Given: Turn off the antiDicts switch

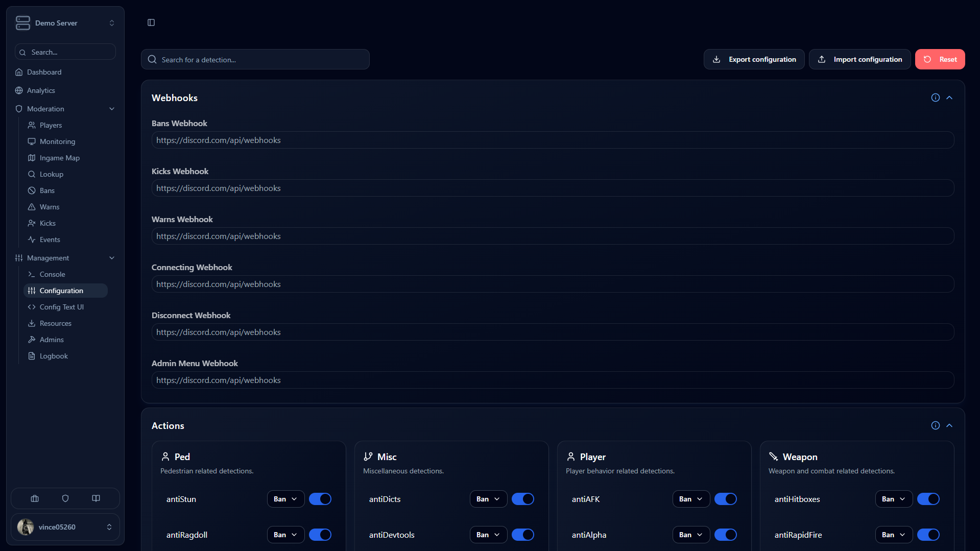Looking at the screenshot, I should pyautogui.click(x=523, y=499).
